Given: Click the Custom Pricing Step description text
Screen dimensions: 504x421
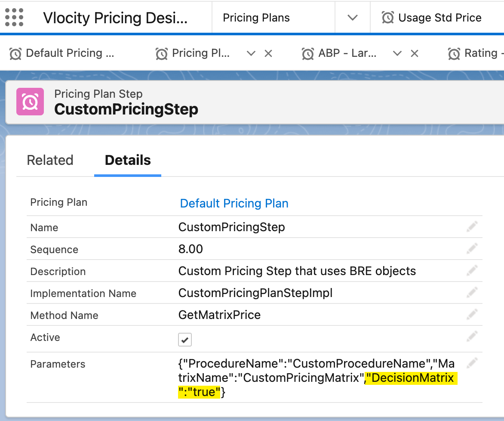Looking at the screenshot, I should (x=297, y=271).
